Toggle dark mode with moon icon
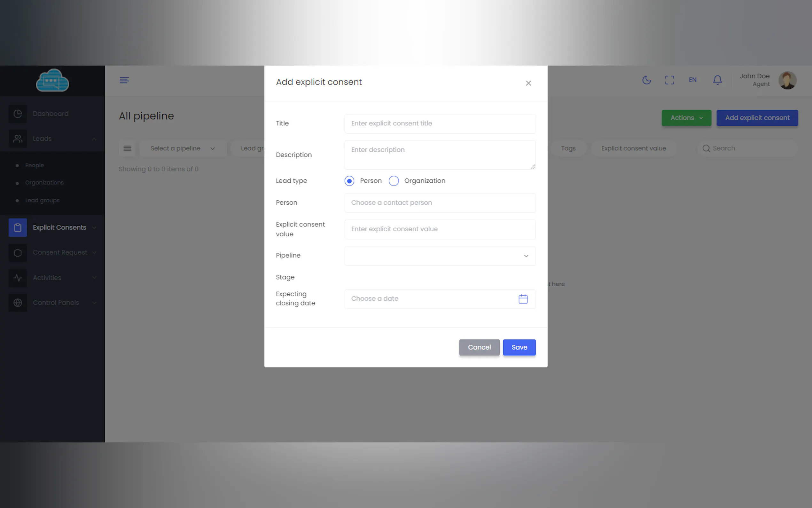 pyautogui.click(x=646, y=80)
